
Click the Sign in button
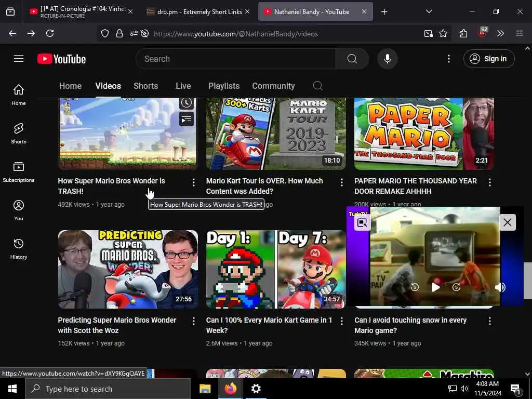489,59
